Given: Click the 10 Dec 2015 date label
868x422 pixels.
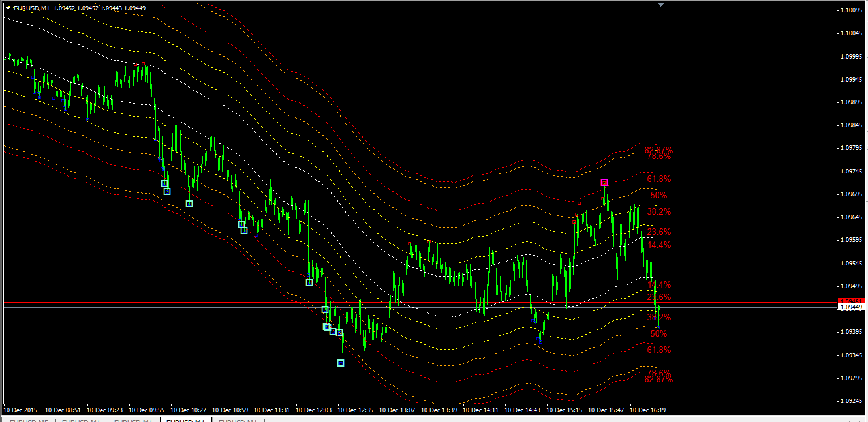Looking at the screenshot, I should pyautogui.click(x=20, y=410).
